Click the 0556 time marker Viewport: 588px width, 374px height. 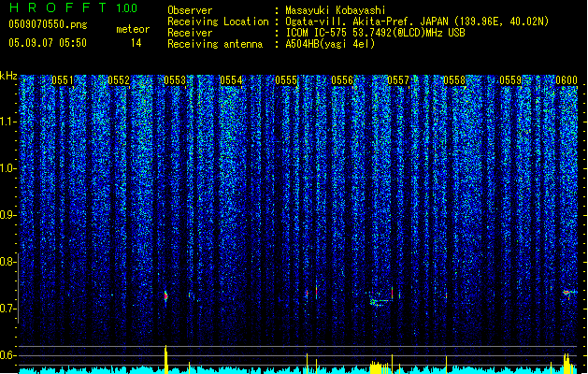pos(342,80)
